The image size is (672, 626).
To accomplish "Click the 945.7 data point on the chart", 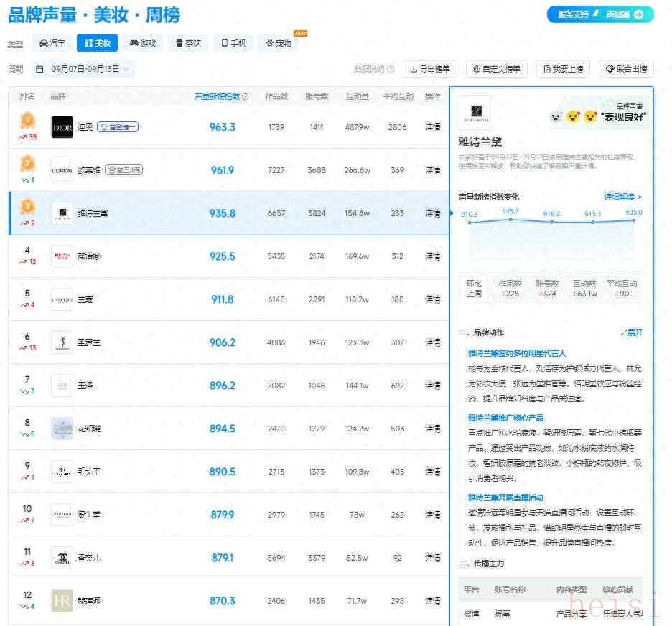I will tap(510, 220).
